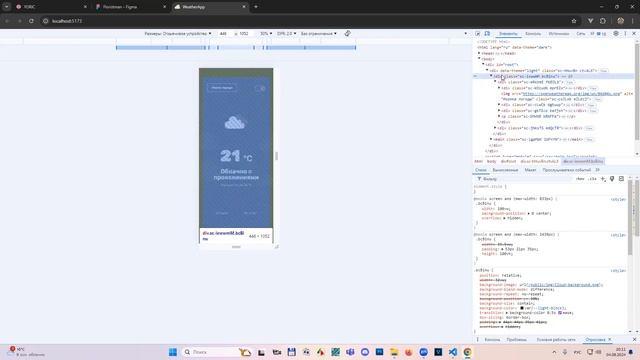Toggle the :hov element state button

pyautogui.click(x=580, y=179)
